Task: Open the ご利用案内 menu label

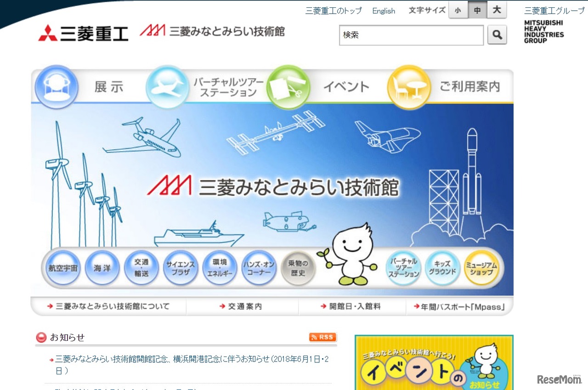Action: point(470,87)
